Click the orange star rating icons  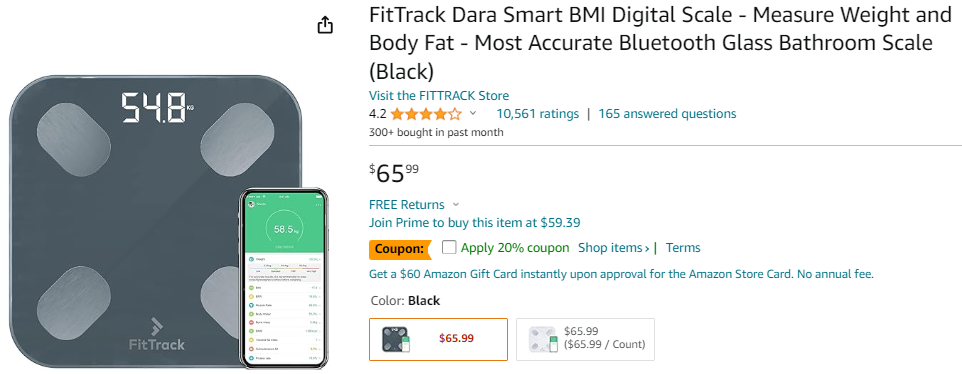[426, 114]
